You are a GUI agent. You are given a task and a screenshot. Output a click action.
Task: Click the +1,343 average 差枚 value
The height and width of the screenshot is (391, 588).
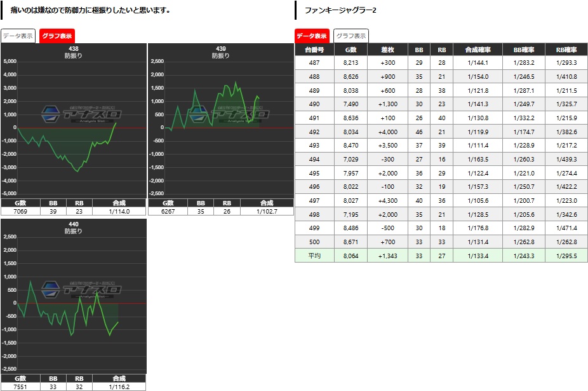coord(387,256)
